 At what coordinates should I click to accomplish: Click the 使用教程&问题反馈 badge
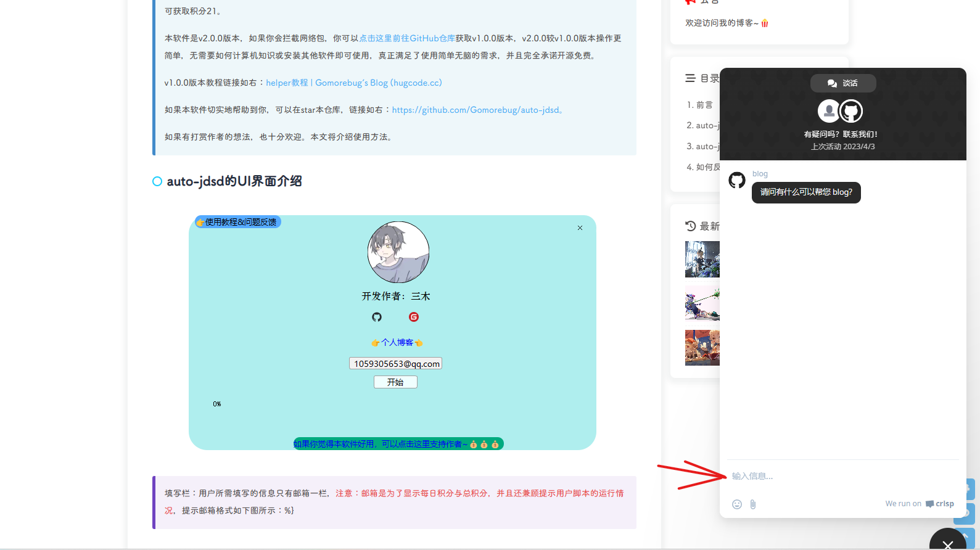[238, 222]
